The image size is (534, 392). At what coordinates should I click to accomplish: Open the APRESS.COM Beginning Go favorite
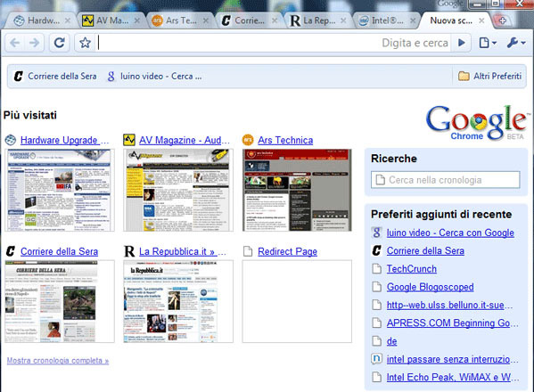point(453,323)
